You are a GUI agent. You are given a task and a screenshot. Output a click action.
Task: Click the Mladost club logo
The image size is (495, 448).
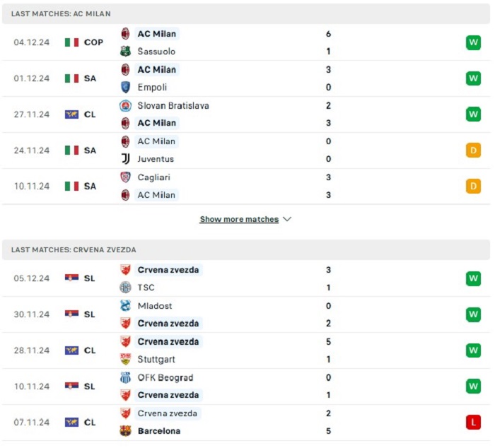(125, 305)
